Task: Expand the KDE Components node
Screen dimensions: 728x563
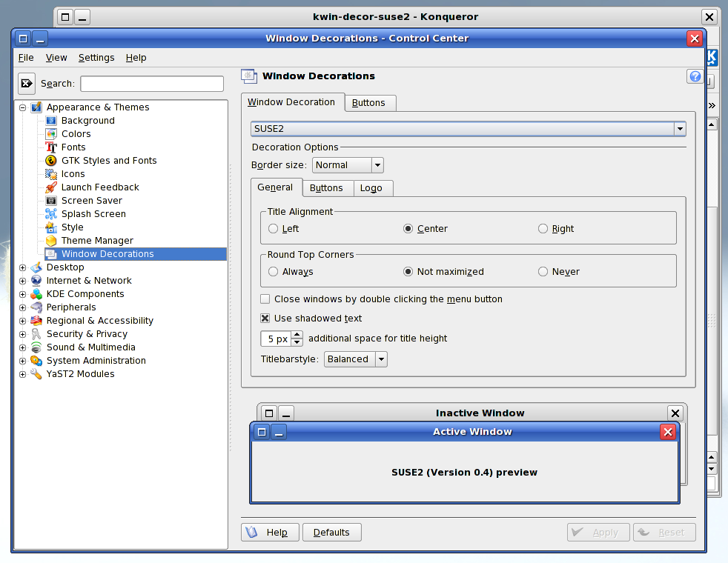Action: (22, 295)
